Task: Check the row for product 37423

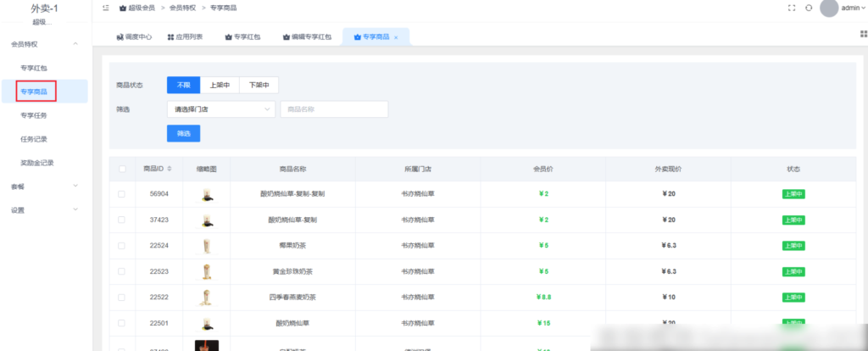Action: 122,220
